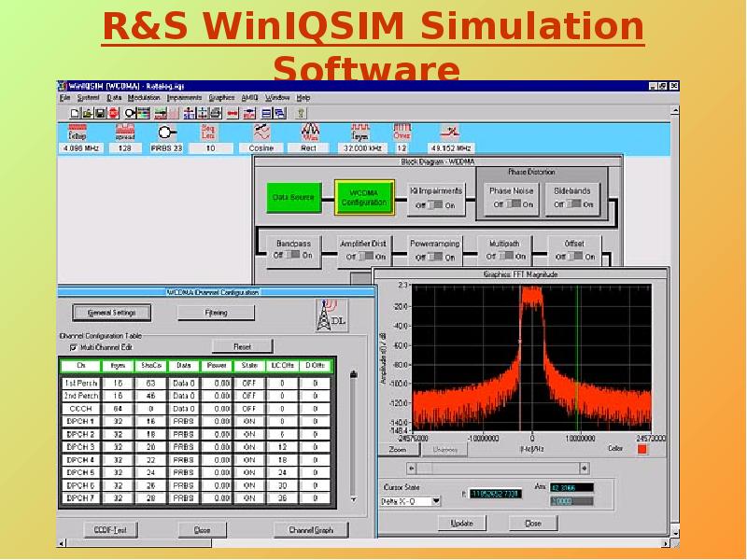747x560 pixels.
Task: Toggle the Sidebands switch
Action: click(x=573, y=204)
